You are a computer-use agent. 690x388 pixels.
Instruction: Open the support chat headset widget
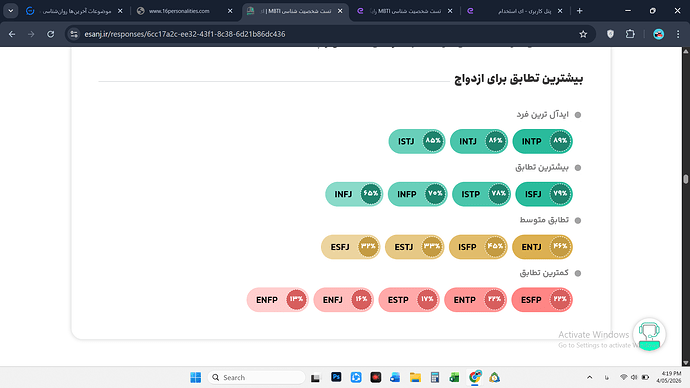click(x=649, y=334)
